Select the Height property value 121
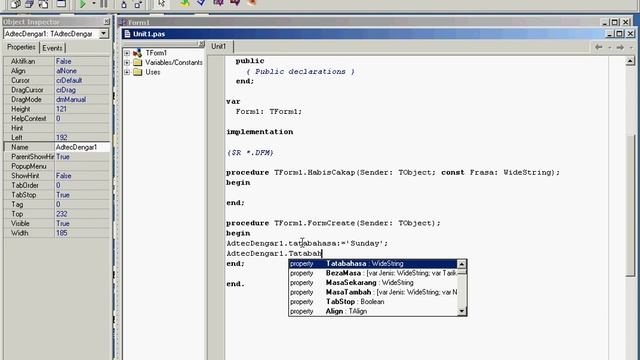640x360 pixels. coord(82,109)
